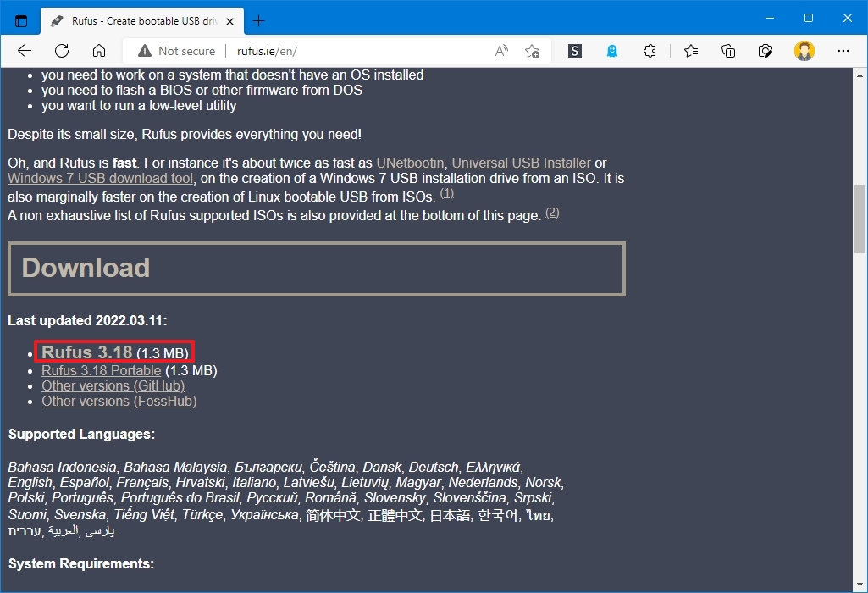The image size is (868, 593).
Task: Click the scrollbar down arrow
Action: (x=860, y=585)
